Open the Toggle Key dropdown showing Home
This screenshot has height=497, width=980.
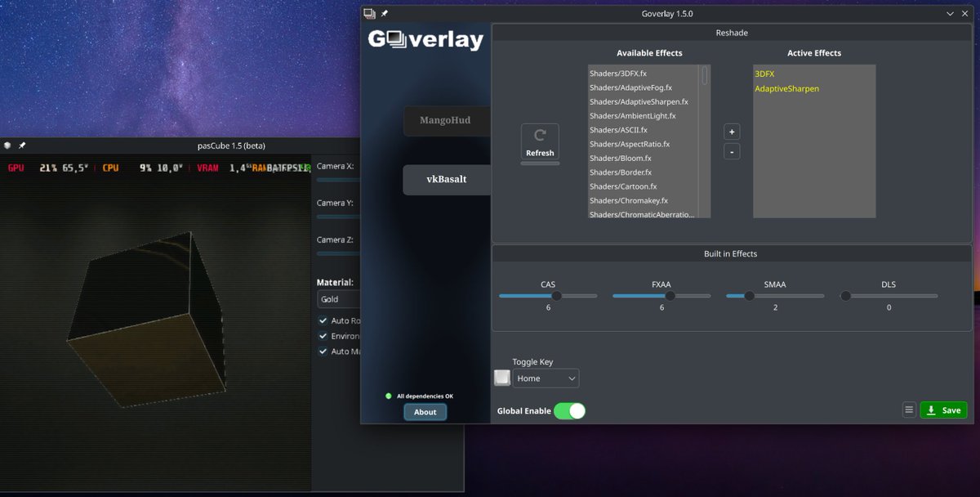(x=546, y=378)
